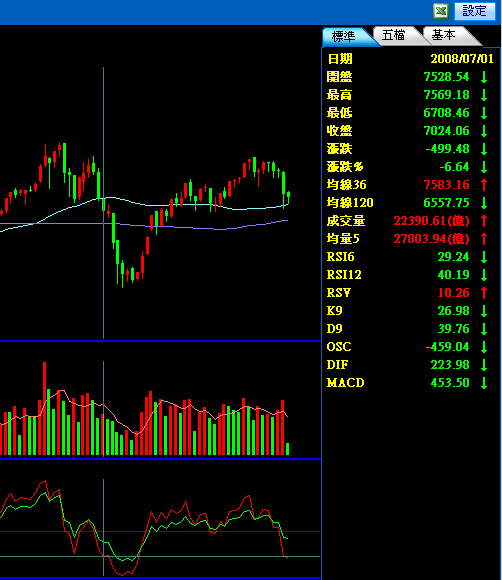Click the tallest red volume bar
Image resolution: width=502 pixels, height=580 pixels.
coord(45,408)
